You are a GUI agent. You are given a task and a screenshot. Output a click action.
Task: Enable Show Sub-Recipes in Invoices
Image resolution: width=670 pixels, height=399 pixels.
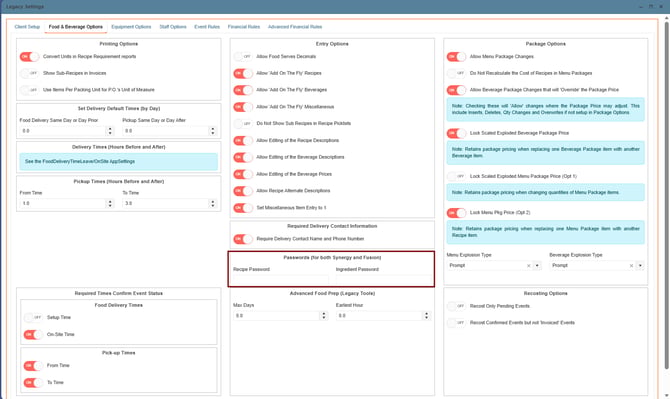tap(29, 73)
